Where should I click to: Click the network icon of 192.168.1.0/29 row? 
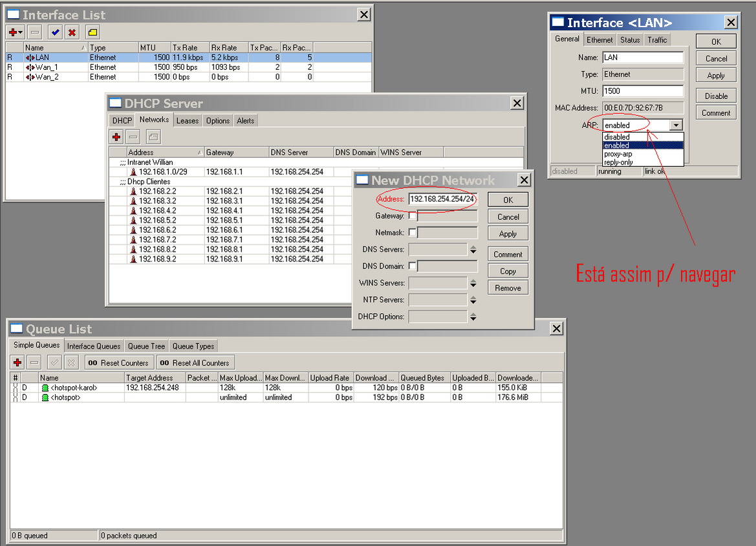click(134, 171)
